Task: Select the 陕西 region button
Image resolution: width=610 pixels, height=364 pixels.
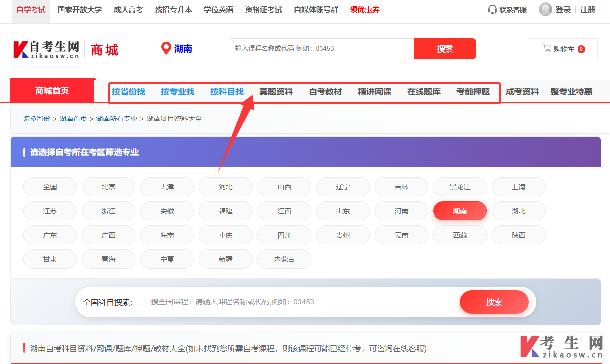Action: pyautogui.click(x=518, y=235)
